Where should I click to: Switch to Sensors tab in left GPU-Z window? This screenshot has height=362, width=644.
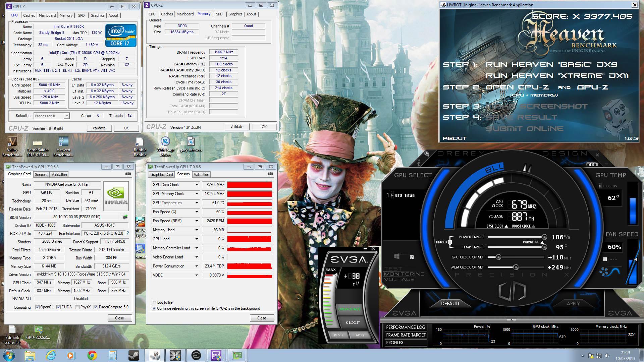tap(41, 175)
